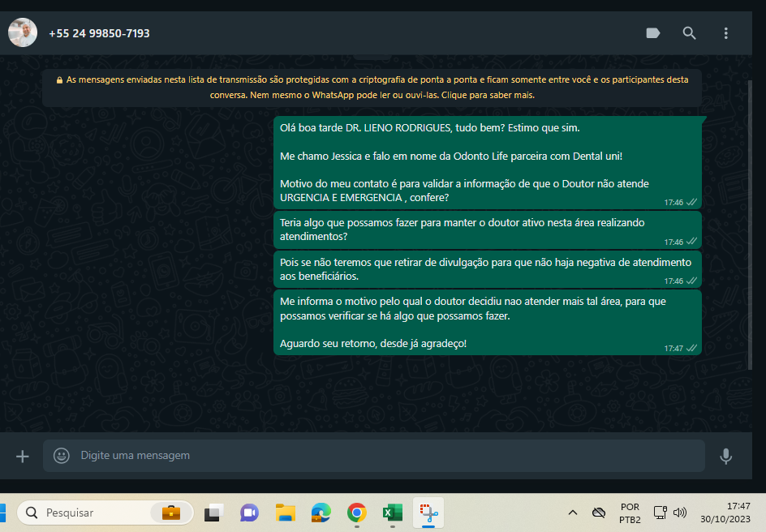Click the contact number +55 24 99850-7193

point(99,33)
